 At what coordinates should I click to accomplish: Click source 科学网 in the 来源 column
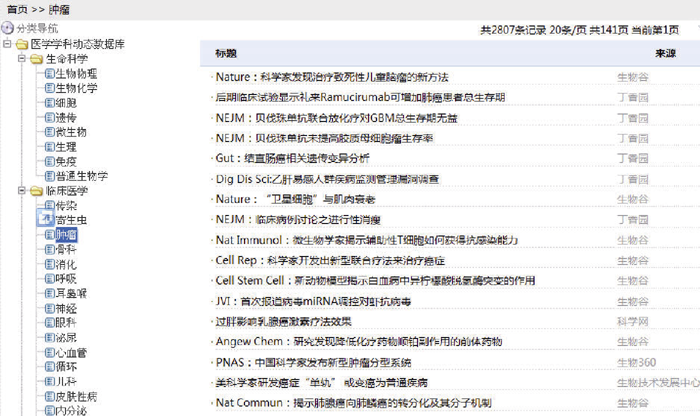(633, 321)
